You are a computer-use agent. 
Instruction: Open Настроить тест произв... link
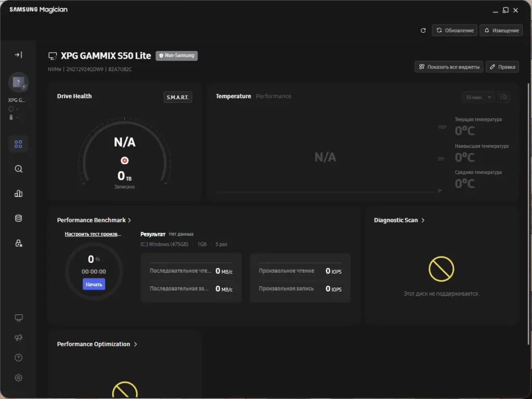(92, 234)
